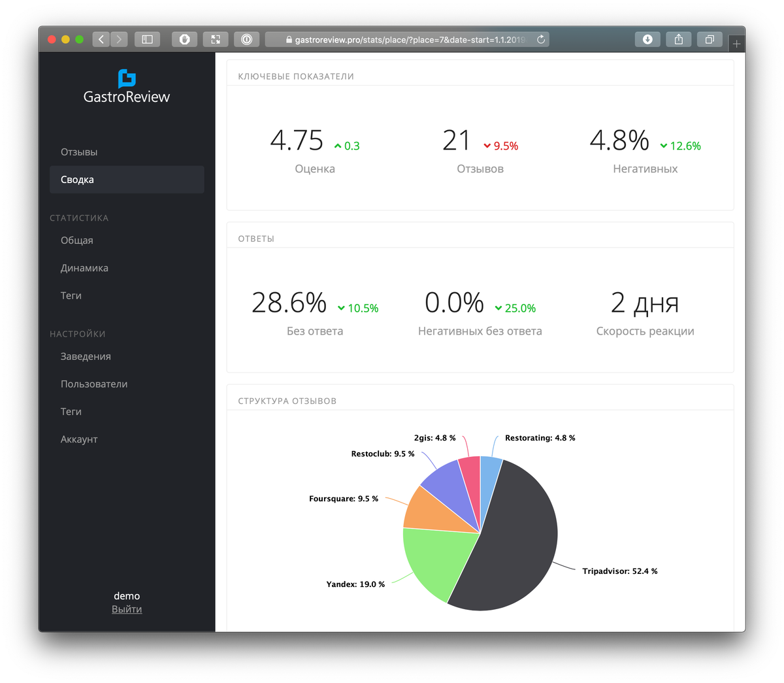Click the Ответы section header
The height and width of the screenshot is (683, 784).
coord(256,239)
